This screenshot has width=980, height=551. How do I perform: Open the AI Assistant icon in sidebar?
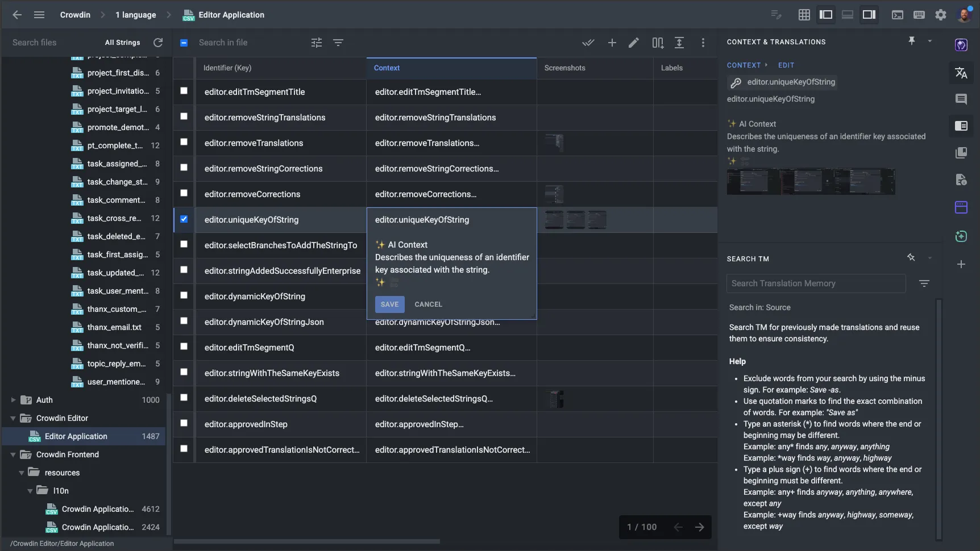(962, 45)
